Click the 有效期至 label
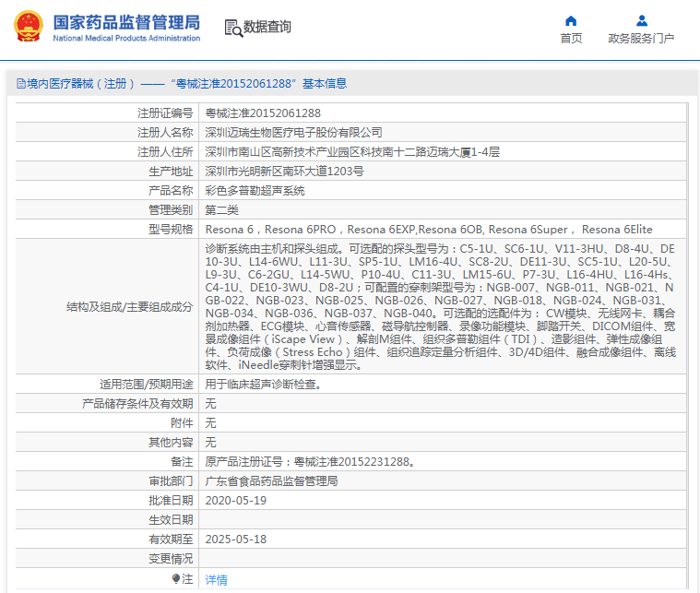The width and height of the screenshot is (700, 593). point(171,540)
